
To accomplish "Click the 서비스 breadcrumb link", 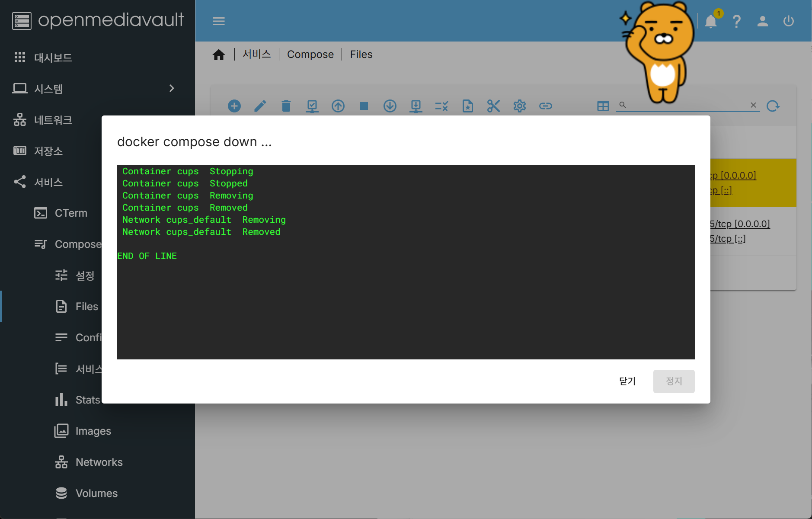I will [257, 54].
